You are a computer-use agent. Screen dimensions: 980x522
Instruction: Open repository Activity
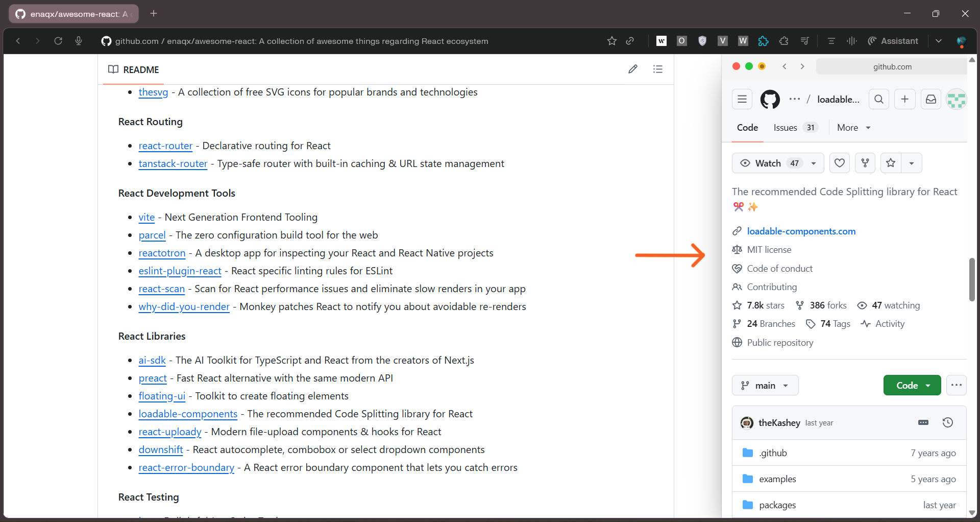(883, 324)
